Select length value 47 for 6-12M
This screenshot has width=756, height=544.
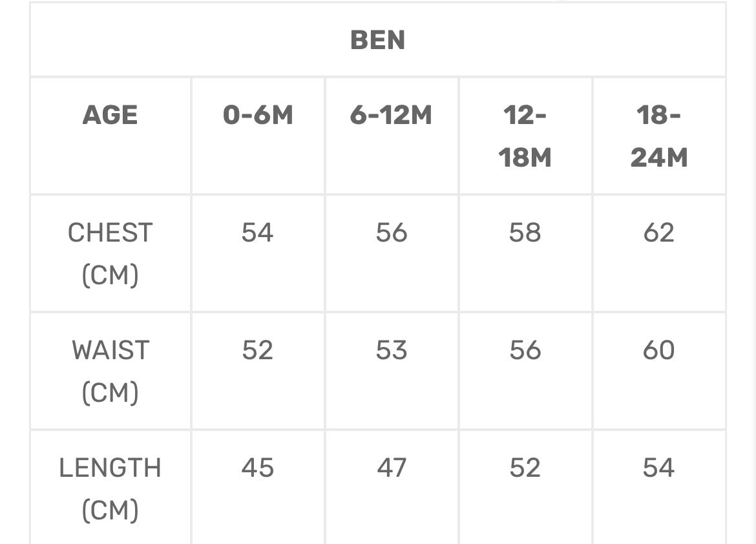coord(392,468)
